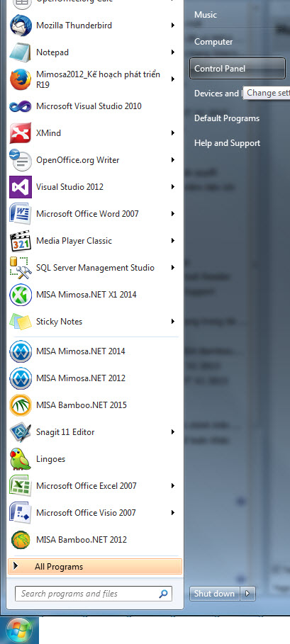This screenshot has width=290, height=644.
Task: Expand Mimosa2012 Firefox entry arrow
Action: (173, 79)
